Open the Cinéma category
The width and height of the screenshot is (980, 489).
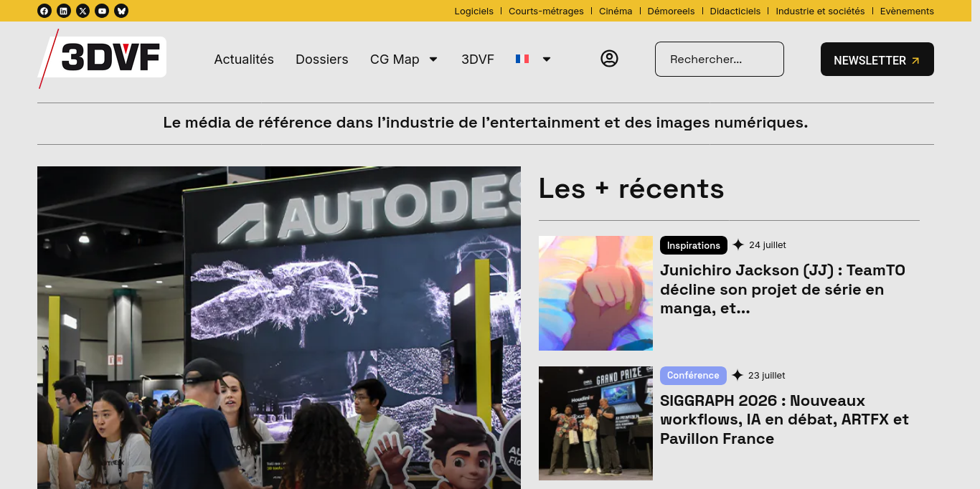click(x=616, y=11)
